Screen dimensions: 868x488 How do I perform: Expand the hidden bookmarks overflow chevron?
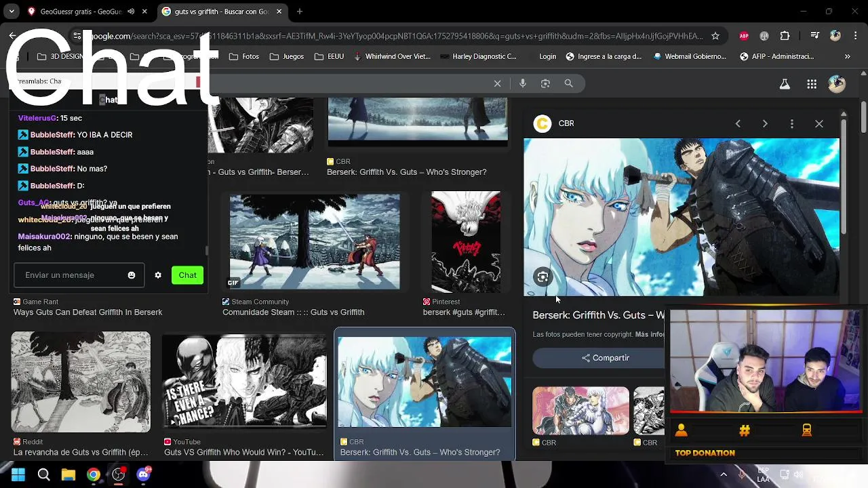(848, 57)
